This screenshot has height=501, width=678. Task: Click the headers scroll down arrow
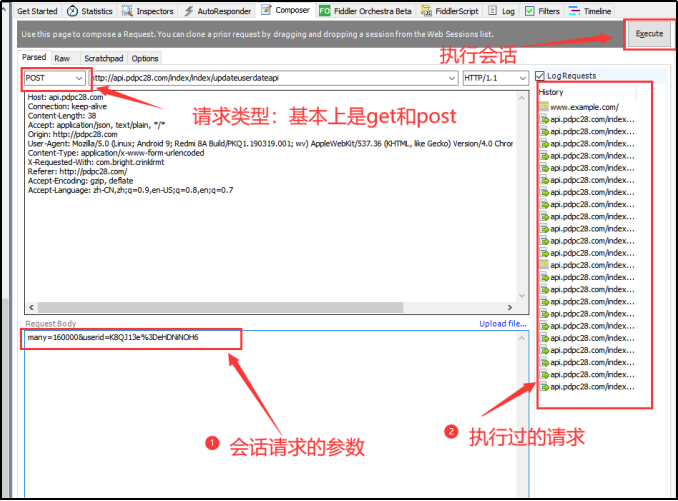click(x=522, y=296)
